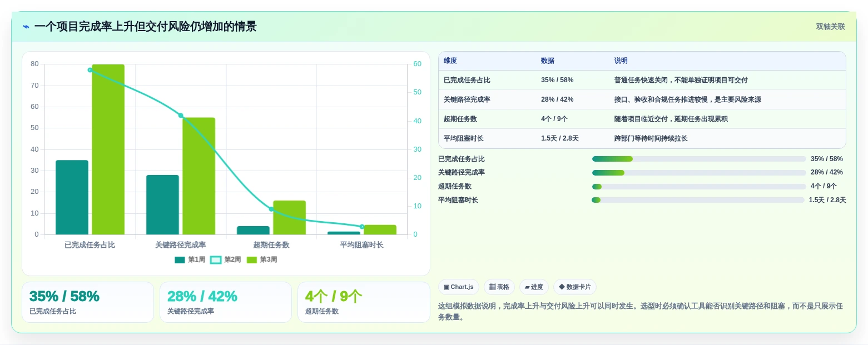Click the tall green bar for 已完成任务占比
The width and height of the screenshot is (868, 345).
[x=108, y=149]
